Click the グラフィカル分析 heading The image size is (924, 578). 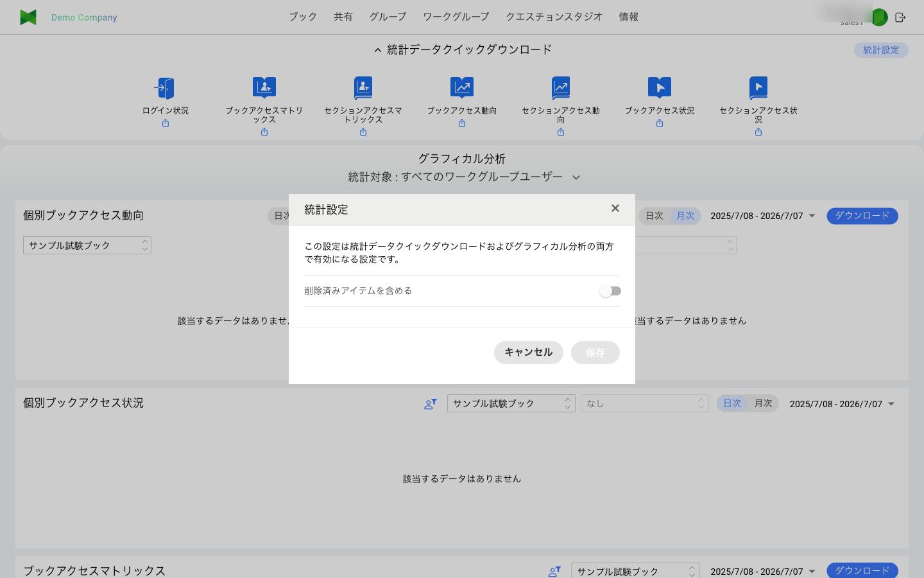coord(462,159)
